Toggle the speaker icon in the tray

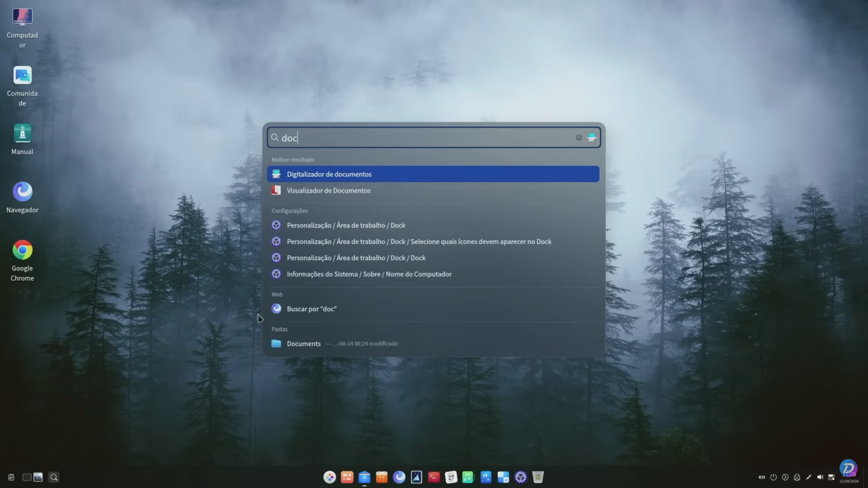click(x=821, y=477)
